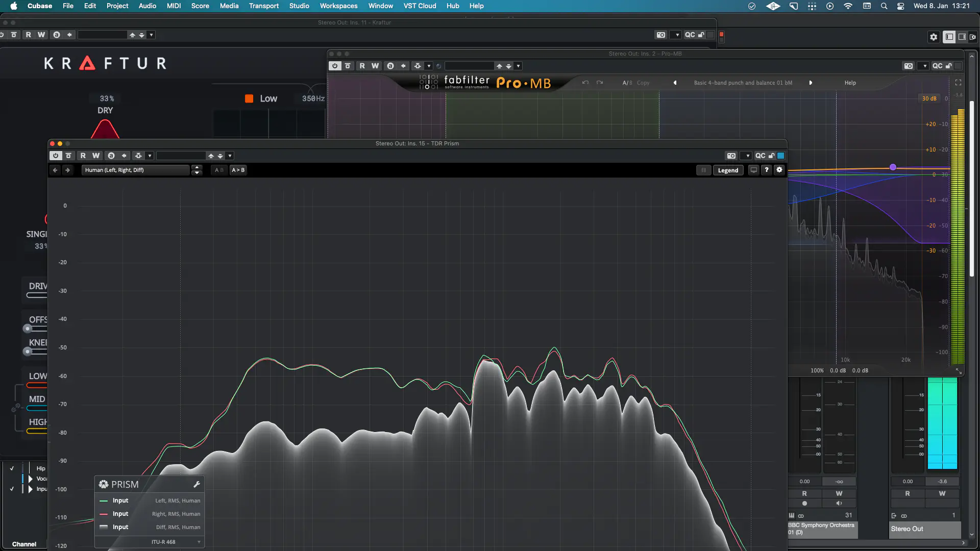Click the Pro-MB undo arrow

585,83
